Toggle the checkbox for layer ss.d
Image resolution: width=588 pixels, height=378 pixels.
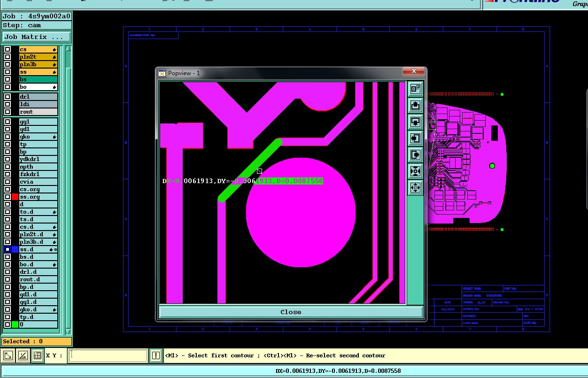[x=8, y=249]
